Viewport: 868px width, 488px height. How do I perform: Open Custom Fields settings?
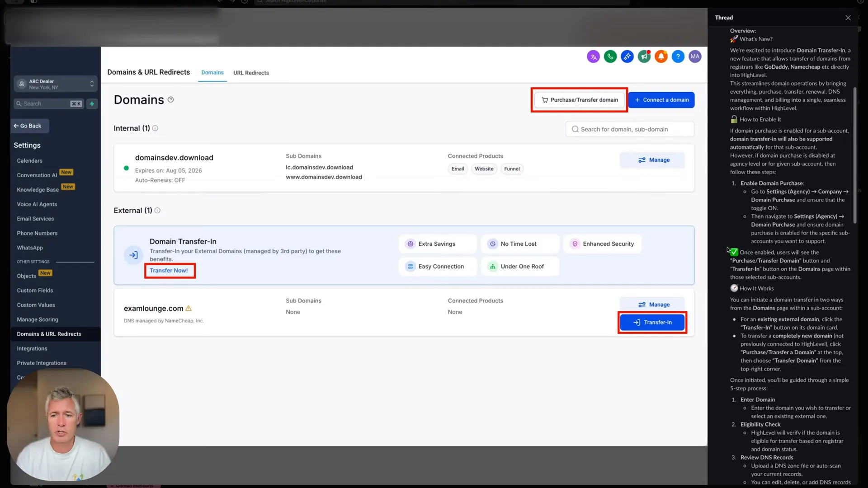35,291
